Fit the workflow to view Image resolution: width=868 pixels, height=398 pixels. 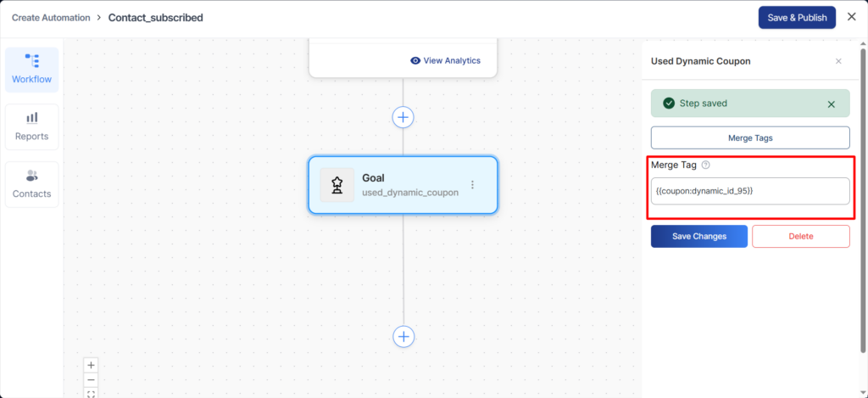[x=92, y=392]
